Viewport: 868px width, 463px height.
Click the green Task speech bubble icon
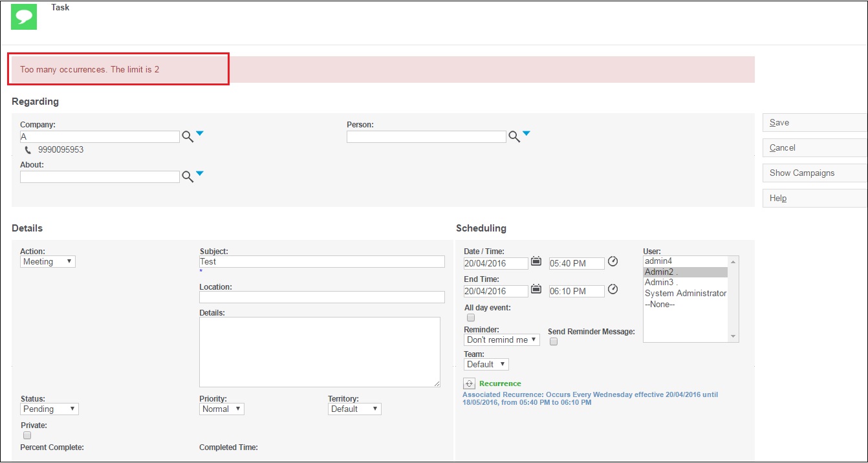[24, 16]
